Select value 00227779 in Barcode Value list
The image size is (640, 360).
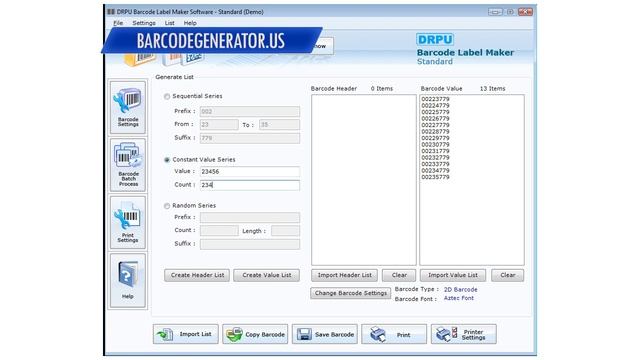pos(435,125)
